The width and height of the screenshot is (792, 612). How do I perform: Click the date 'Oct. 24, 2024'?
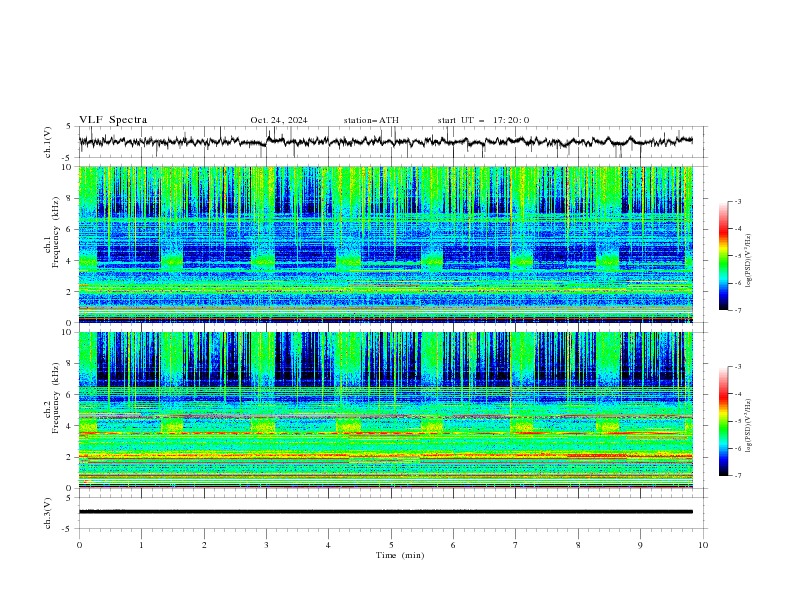tap(279, 120)
